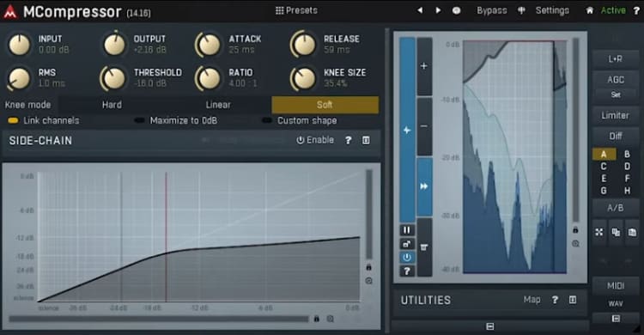The width and height of the screenshot is (644, 335).
Task: Toggle the meter power button
Action: tap(407, 258)
